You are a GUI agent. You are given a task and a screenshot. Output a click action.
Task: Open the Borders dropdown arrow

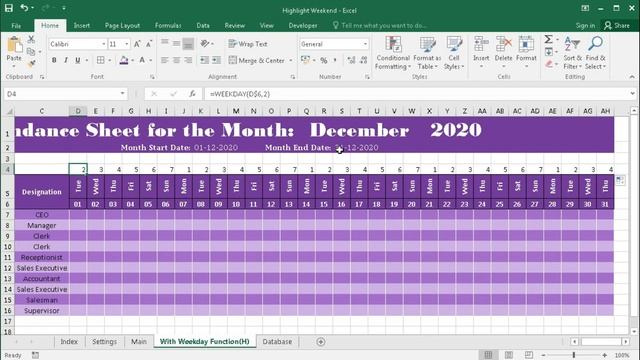point(110,60)
